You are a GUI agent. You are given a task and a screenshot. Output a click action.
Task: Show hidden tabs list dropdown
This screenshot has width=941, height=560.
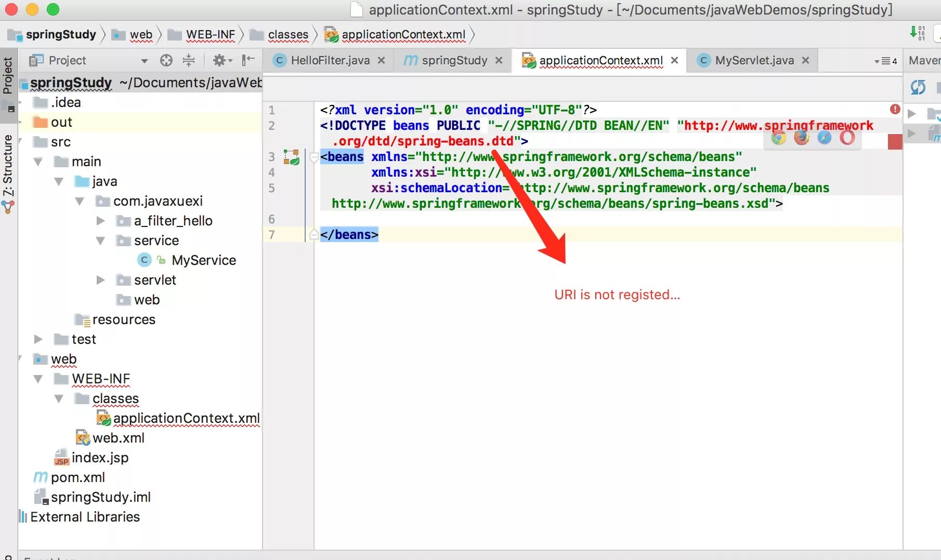886,61
